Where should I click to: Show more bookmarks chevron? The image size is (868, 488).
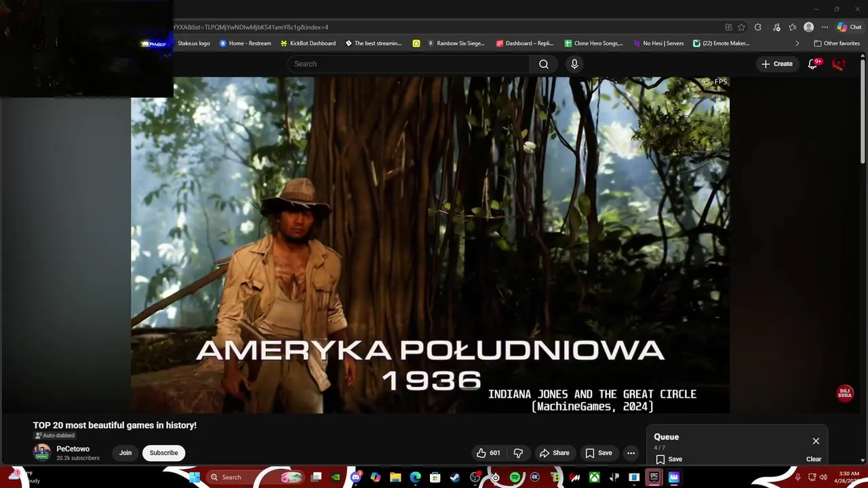pos(797,43)
